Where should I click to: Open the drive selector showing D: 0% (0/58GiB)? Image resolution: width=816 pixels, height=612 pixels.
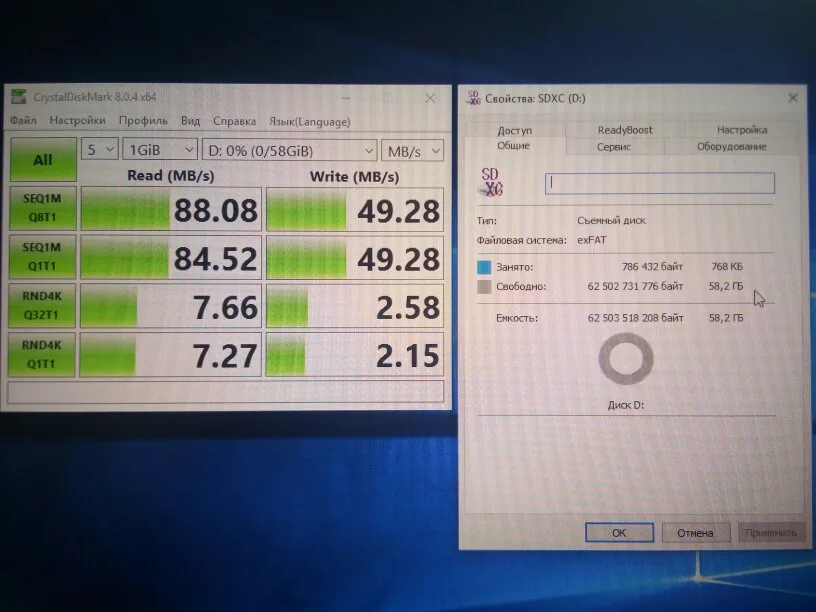(289, 151)
